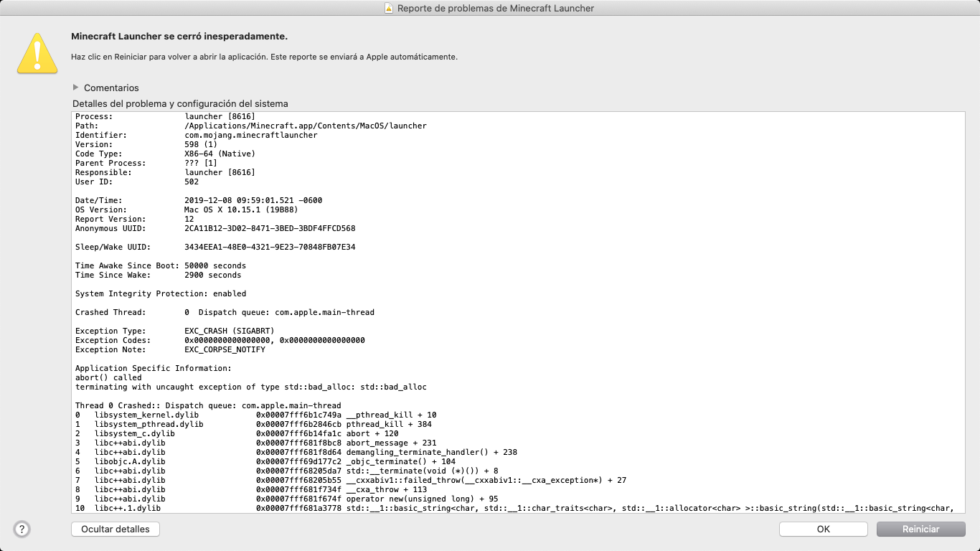The height and width of the screenshot is (551, 980).
Task: Select stack frame 0 '__pthread_kill + 10'
Action: click(x=256, y=415)
